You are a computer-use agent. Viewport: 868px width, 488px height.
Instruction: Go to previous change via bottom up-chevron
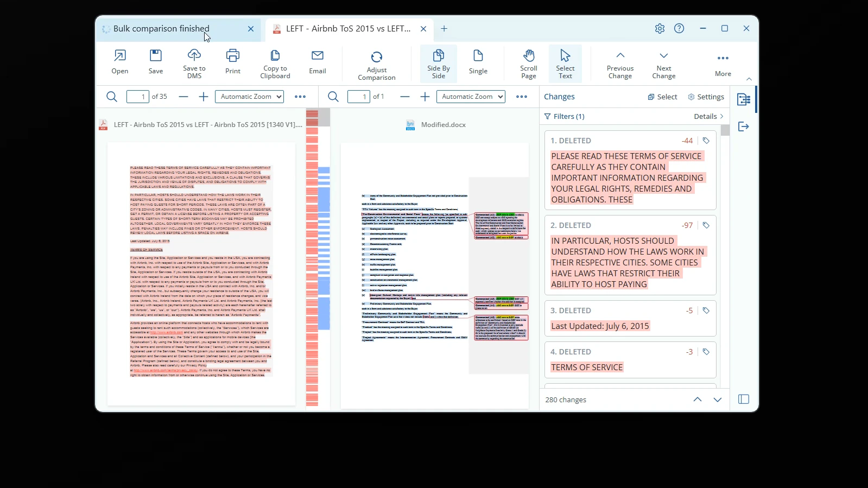[698, 400]
